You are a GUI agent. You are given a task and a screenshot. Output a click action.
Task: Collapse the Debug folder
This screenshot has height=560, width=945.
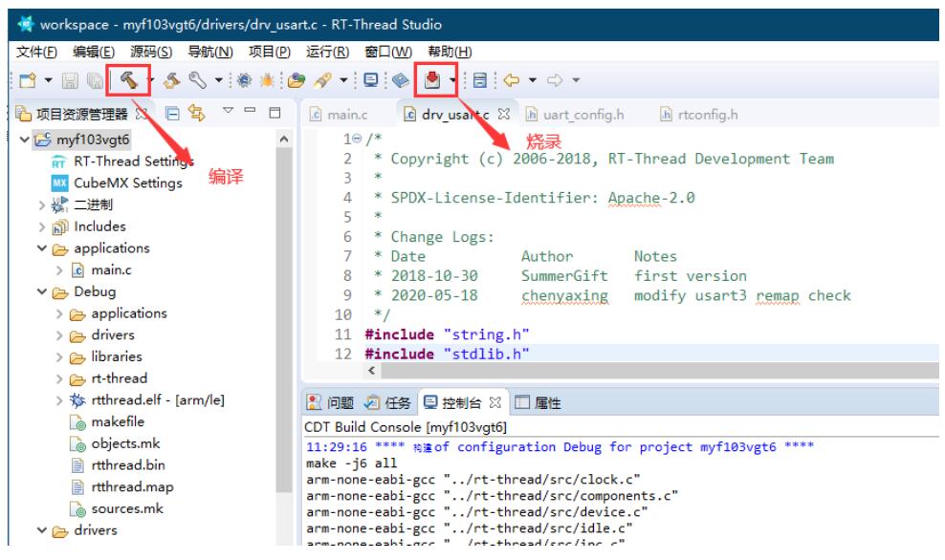pyautogui.click(x=41, y=291)
